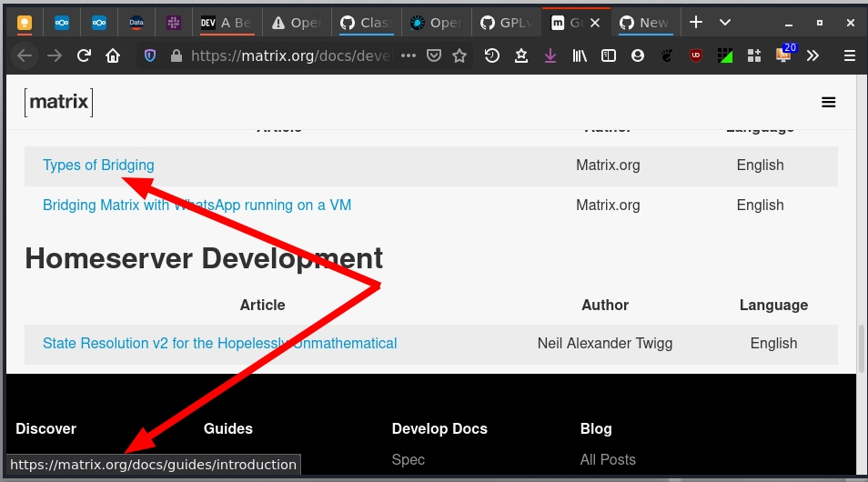Switch to the GitHub 'Clas' tab
Screen dimensions: 868x482
(367, 23)
